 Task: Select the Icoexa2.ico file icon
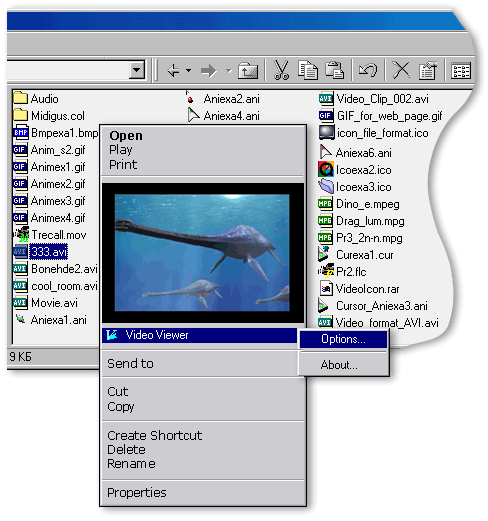tap(326, 169)
